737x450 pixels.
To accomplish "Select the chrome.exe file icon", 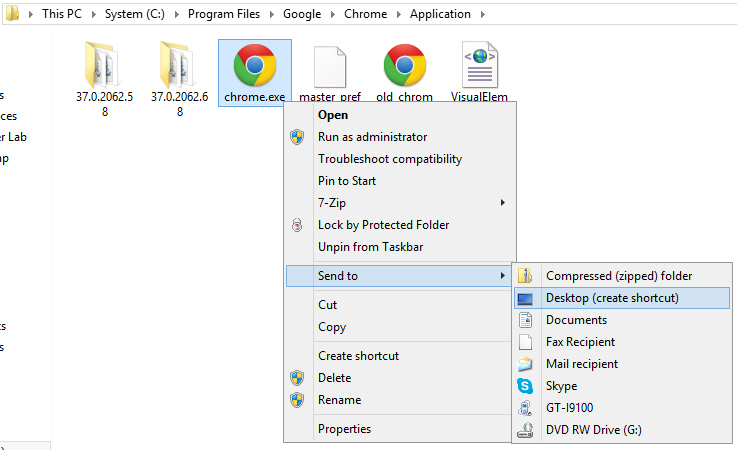I will pyautogui.click(x=255, y=65).
